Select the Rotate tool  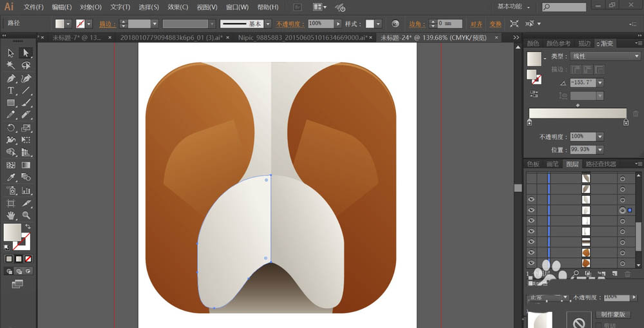coord(11,128)
